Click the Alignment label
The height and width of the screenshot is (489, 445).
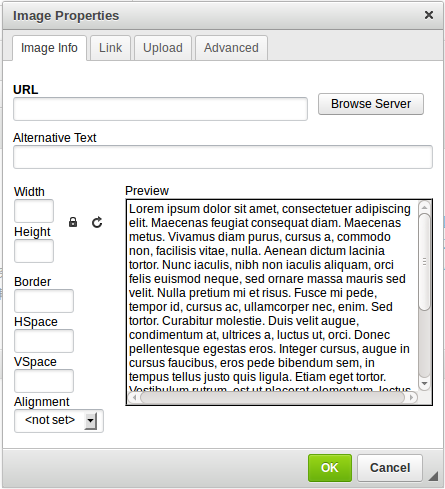pyautogui.click(x=42, y=402)
